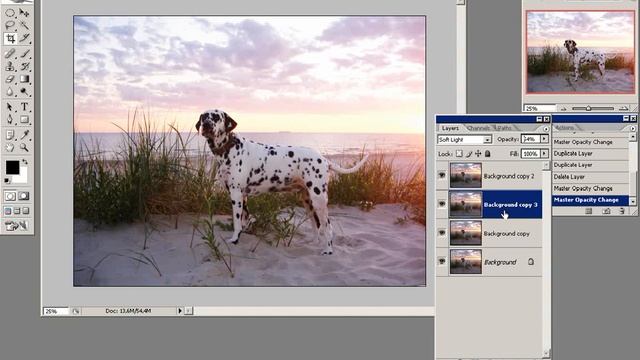Hide the Background copy 3 layer
640x360 pixels.
pos(442,204)
